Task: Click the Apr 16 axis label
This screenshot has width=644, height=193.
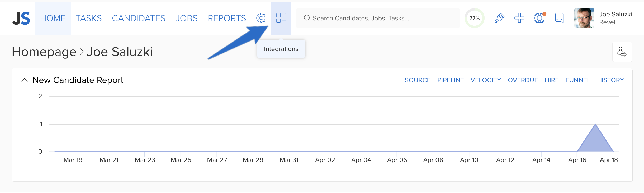Action: (x=577, y=160)
